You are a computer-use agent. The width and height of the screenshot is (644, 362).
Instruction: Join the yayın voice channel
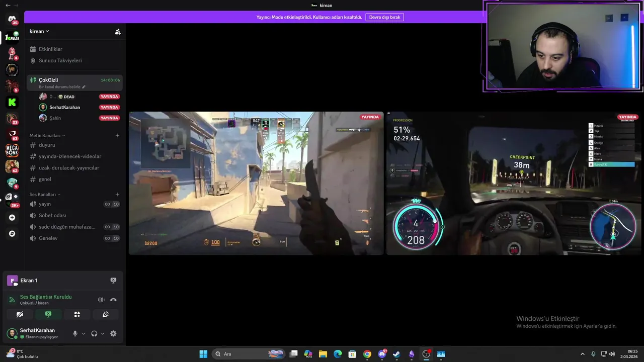click(74, 204)
